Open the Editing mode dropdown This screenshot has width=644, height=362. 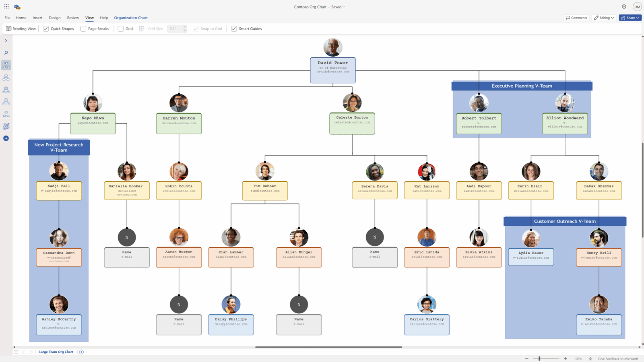[604, 18]
